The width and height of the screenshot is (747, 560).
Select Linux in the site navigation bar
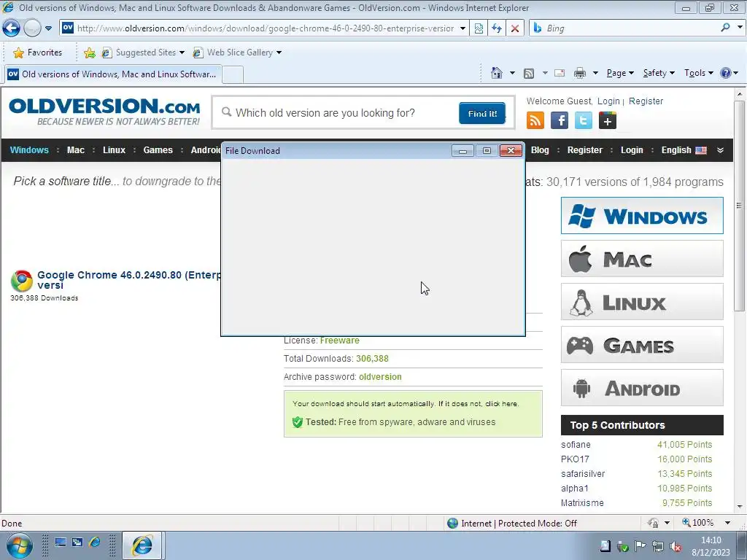[x=114, y=150]
